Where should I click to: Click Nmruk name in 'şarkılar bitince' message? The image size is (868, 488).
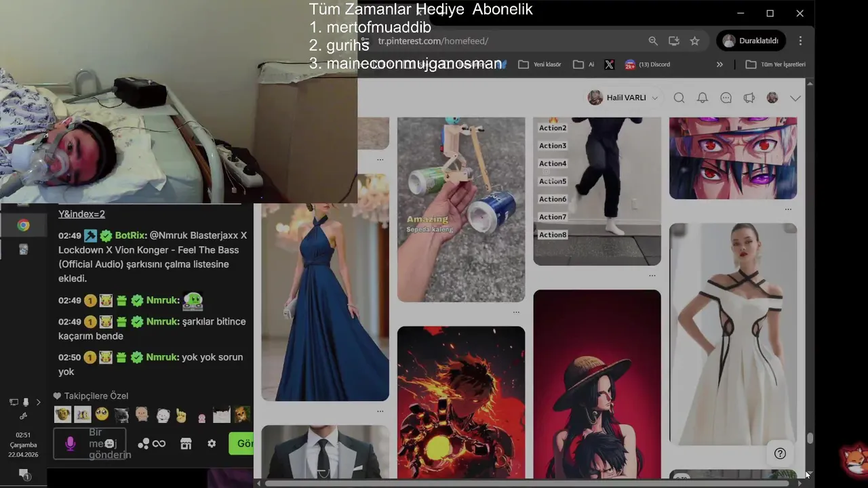coord(163,321)
